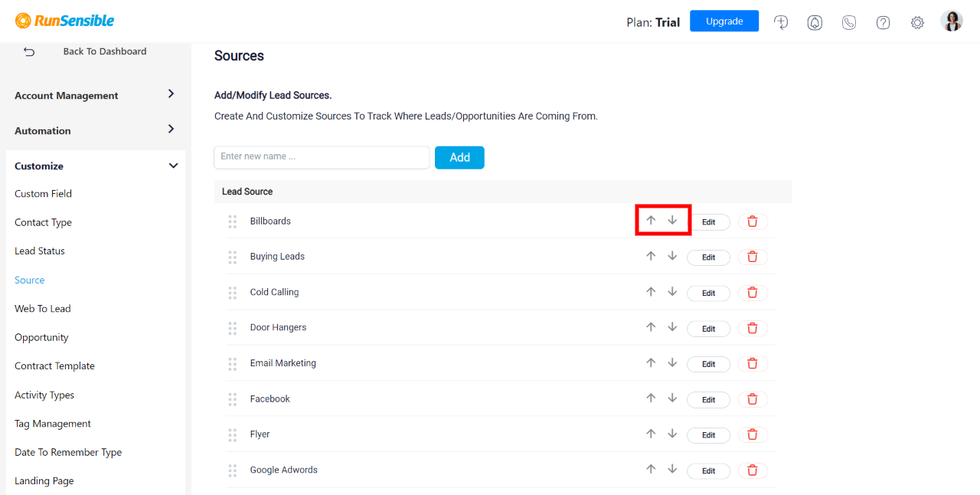Delete the Cold Calling source
Viewport: 980px width, 495px height.
click(x=753, y=293)
